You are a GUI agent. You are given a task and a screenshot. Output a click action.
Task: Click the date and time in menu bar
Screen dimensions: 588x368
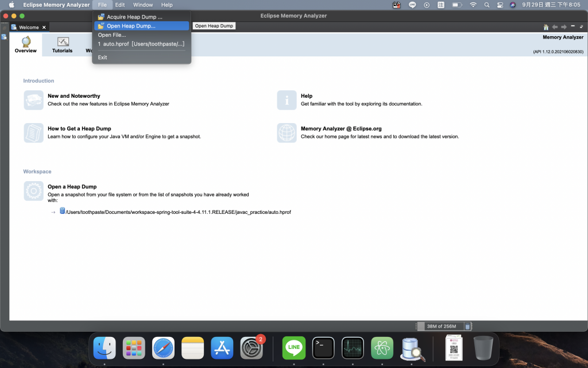point(551,5)
